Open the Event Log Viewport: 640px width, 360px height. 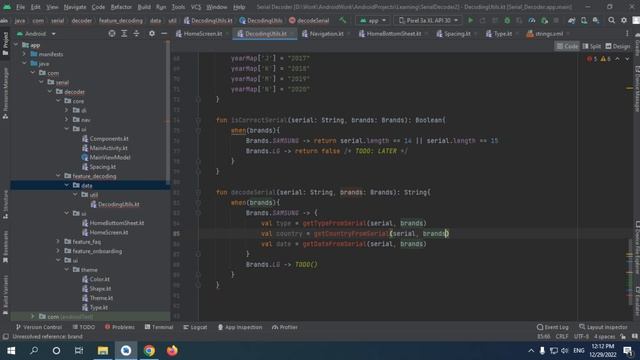click(x=553, y=327)
